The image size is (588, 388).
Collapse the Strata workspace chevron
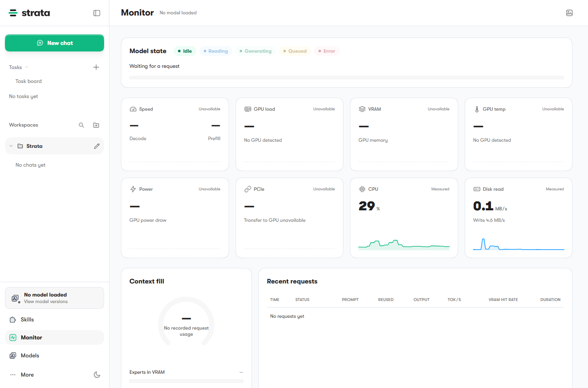point(11,146)
